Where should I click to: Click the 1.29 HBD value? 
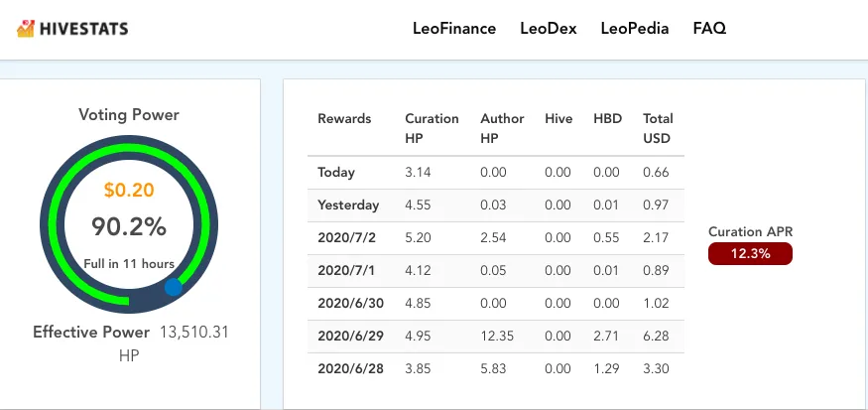(606, 368)
